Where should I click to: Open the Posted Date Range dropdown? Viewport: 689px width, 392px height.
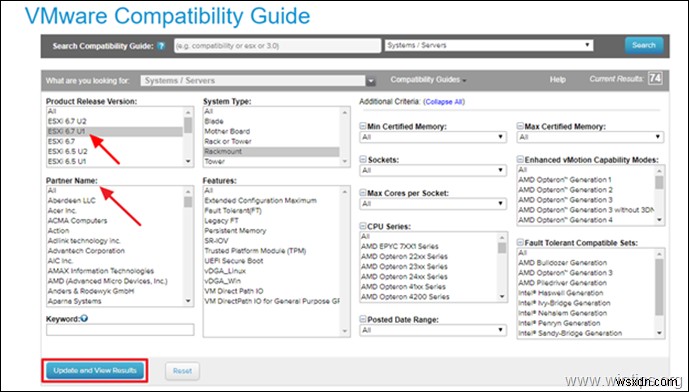433,330
